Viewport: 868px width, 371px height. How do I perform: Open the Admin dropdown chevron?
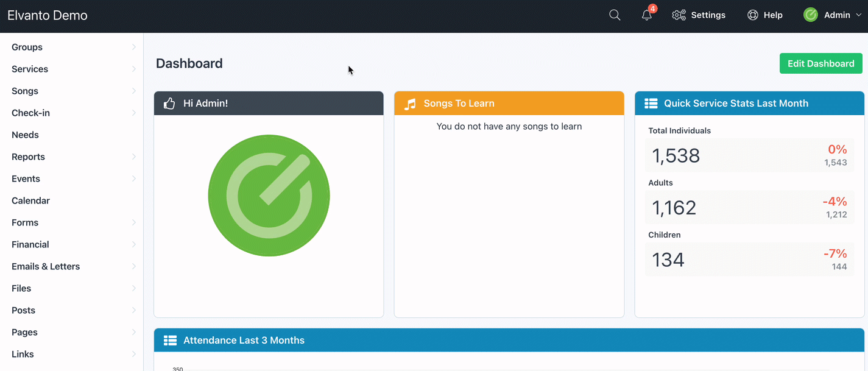859,15
